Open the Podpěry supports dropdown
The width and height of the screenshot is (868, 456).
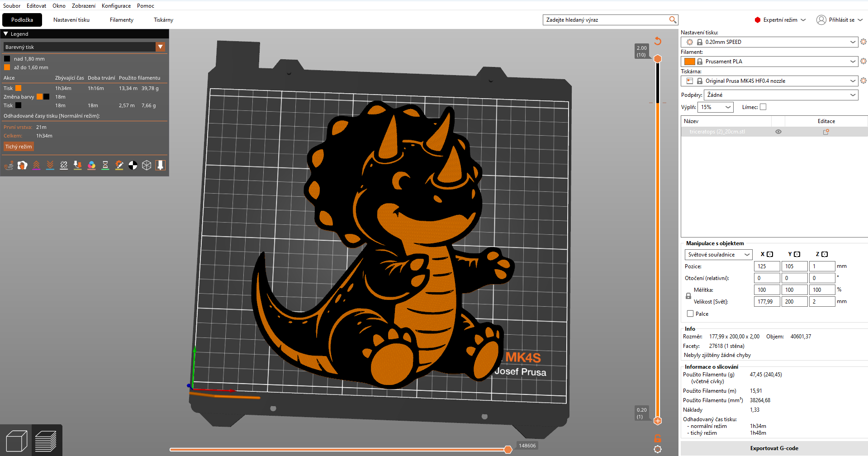point(781,95)
